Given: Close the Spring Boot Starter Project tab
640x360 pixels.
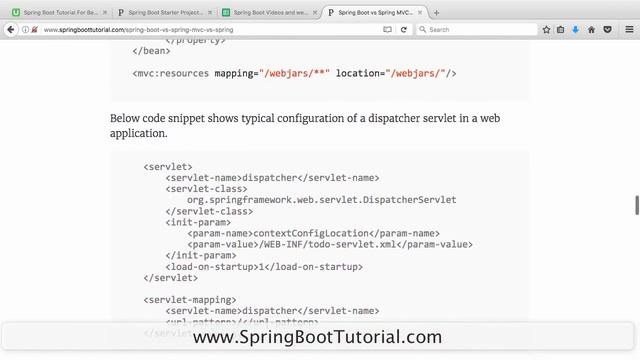Looking at the screenshot, I should 210,13.
